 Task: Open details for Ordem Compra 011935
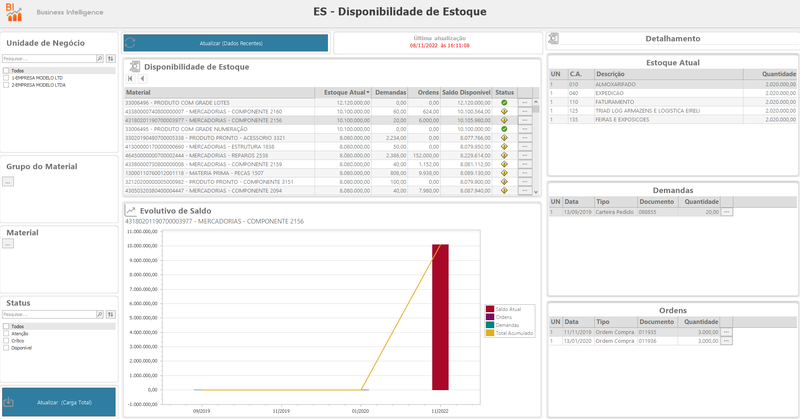[x=727, y=332]
